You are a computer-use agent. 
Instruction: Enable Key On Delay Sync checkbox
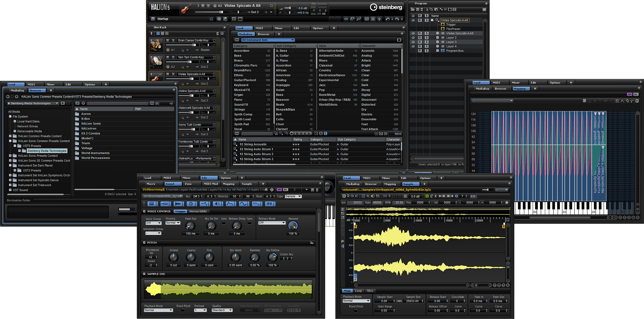[224, 223]
